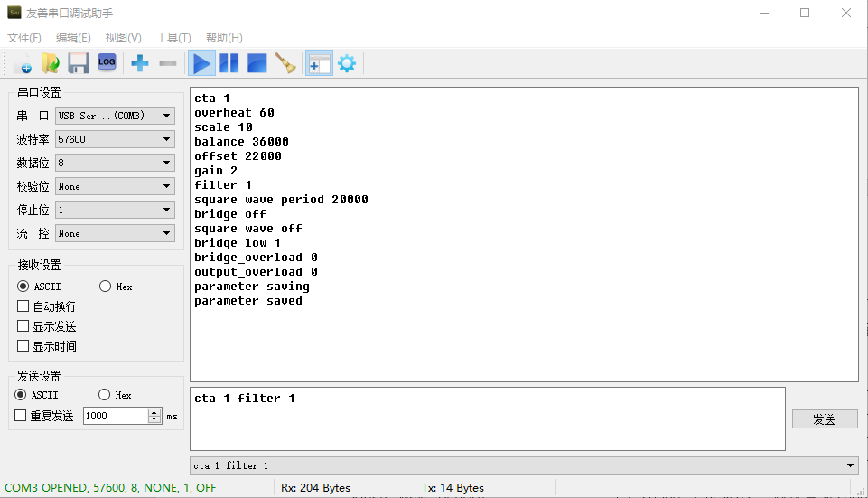
Task: Check the 重复发送 option
Action: pyautogui.click(x=21, y=416)
